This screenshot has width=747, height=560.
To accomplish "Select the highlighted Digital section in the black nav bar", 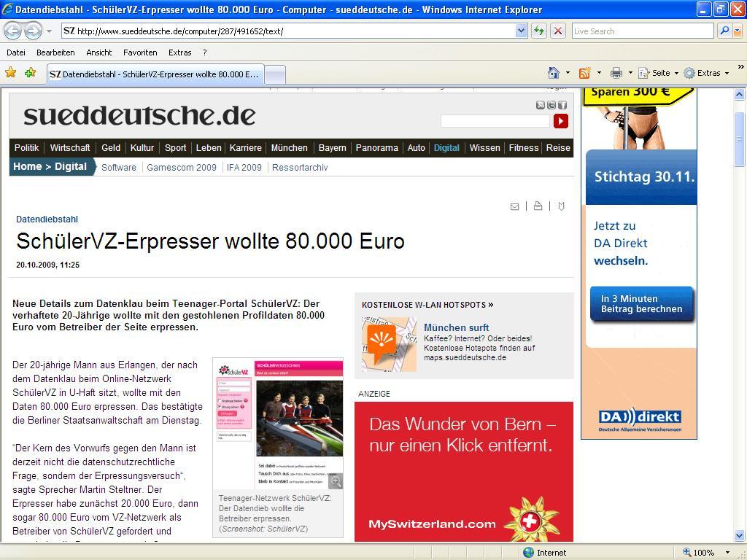I will pyautogui.click(x=446, y=147).
